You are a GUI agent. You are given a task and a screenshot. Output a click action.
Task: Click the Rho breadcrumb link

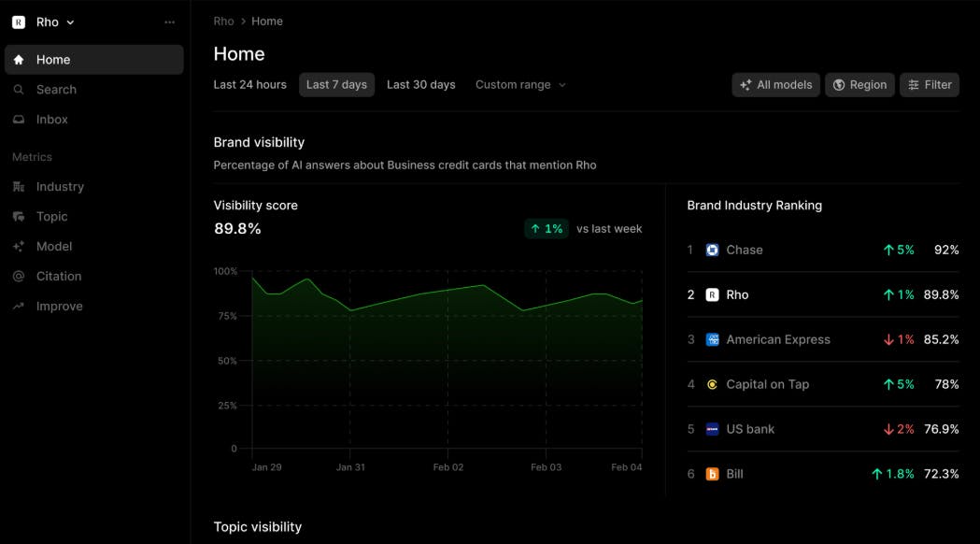tap(223, 21)
